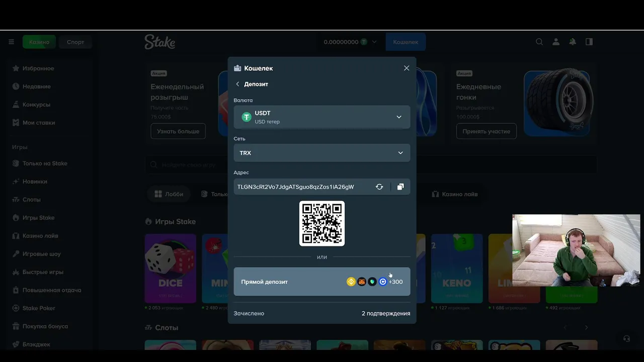644x362 pixels.
Task: Click the Stake Poker sidebar icon
Action: point(16,308)
